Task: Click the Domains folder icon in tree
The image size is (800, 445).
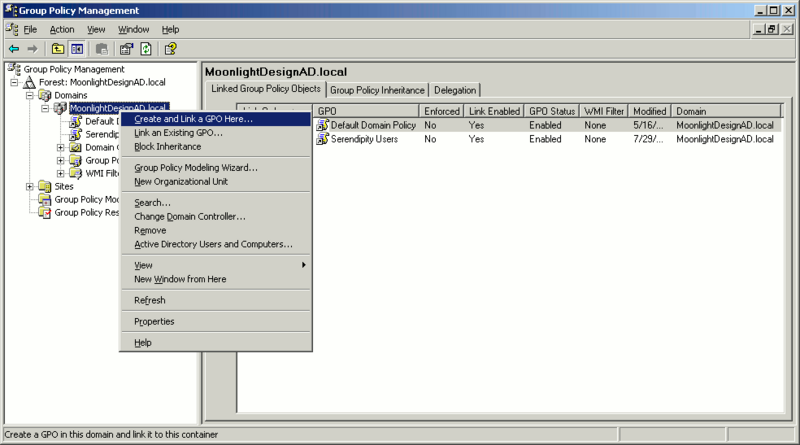Action: [x=45, y=95]
